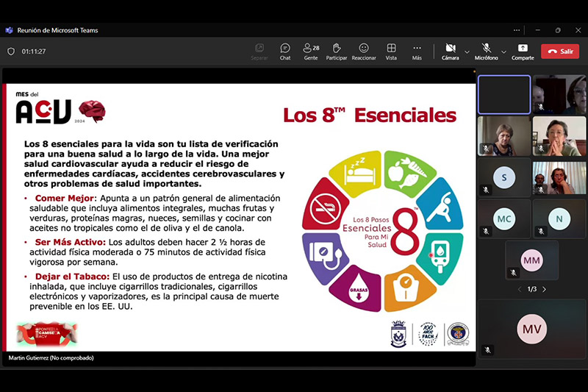Screen dimensions: 588x392
Task: Select participant tile with avatar MC
Action: coord(504,219)
